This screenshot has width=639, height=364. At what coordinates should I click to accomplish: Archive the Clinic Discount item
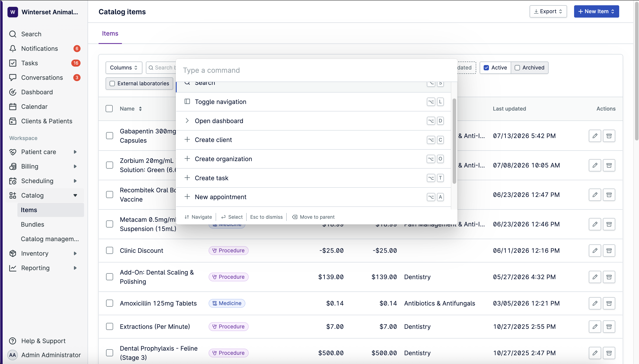609,251
